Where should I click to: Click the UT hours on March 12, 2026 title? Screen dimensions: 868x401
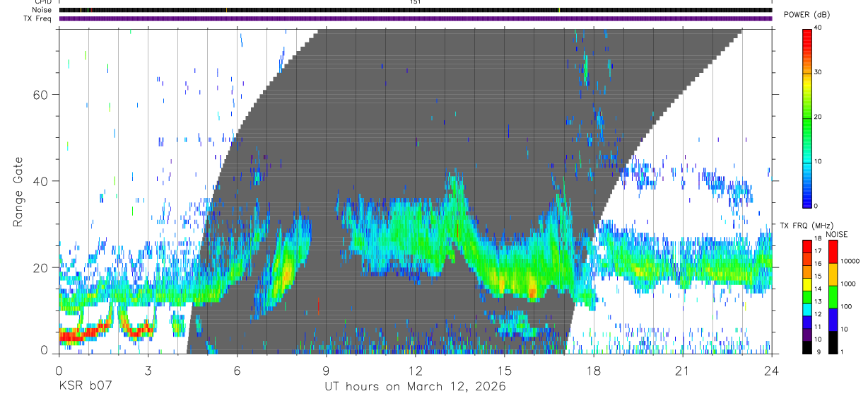(415, 386)
